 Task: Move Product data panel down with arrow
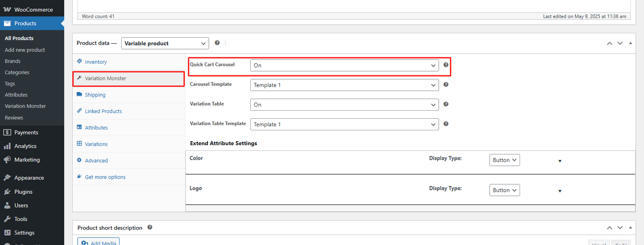(x=620, y=43)
